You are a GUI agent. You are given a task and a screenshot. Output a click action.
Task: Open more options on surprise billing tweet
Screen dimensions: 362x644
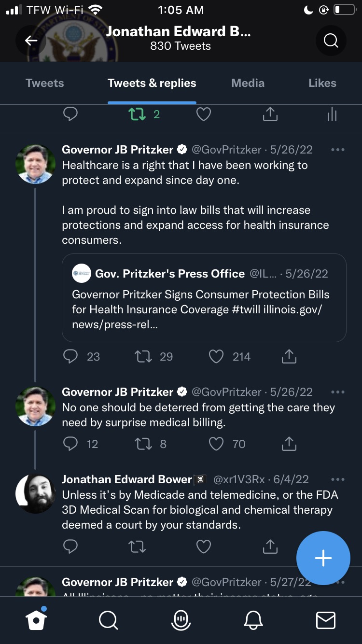[338, 392]
